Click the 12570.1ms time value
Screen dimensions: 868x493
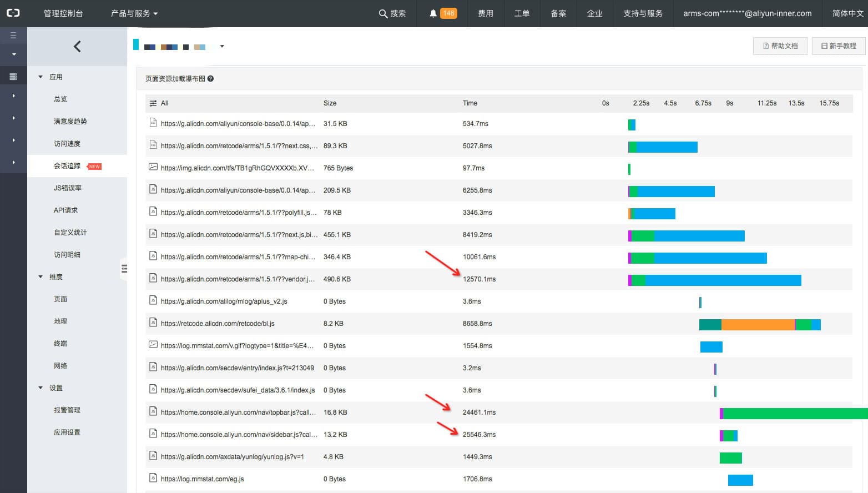(x=479, y=279)
